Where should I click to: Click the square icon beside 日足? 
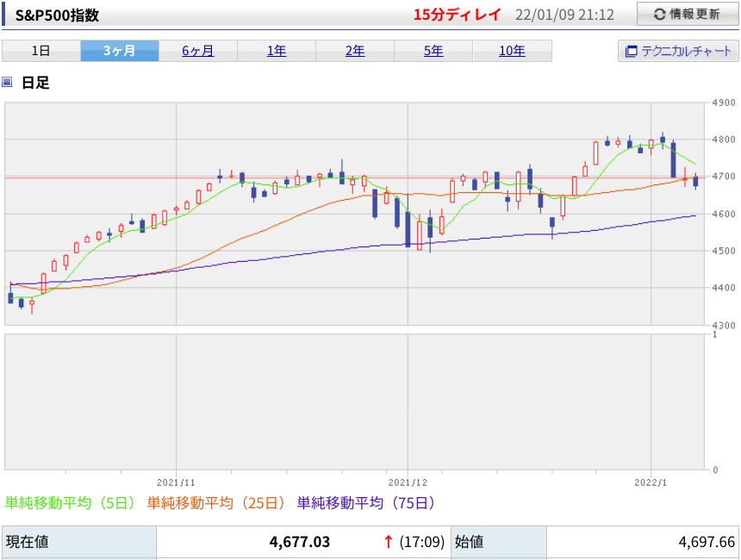[7, 82]
